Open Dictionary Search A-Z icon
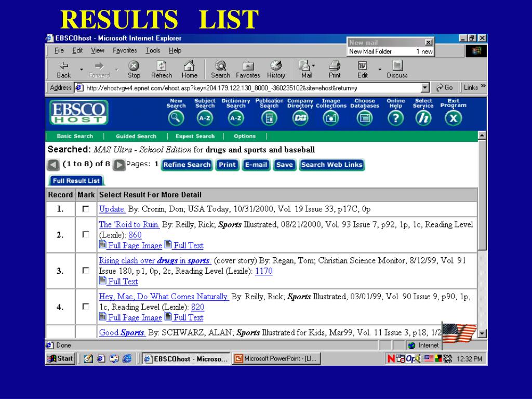This screenshot has width=532, height=399. (x=236, y=118)
